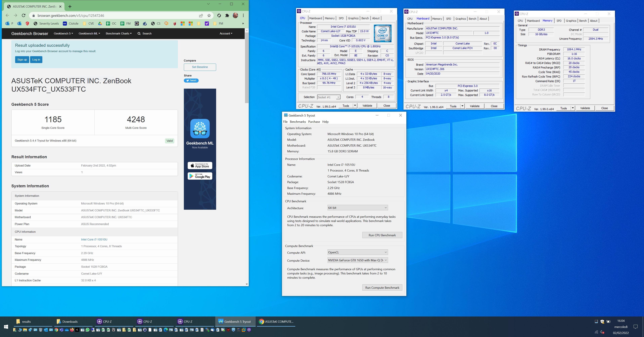Open the Help menu in Geekbench
Image resolution: width=644 pixels, height=337 pixels.
tap(325, 122)
